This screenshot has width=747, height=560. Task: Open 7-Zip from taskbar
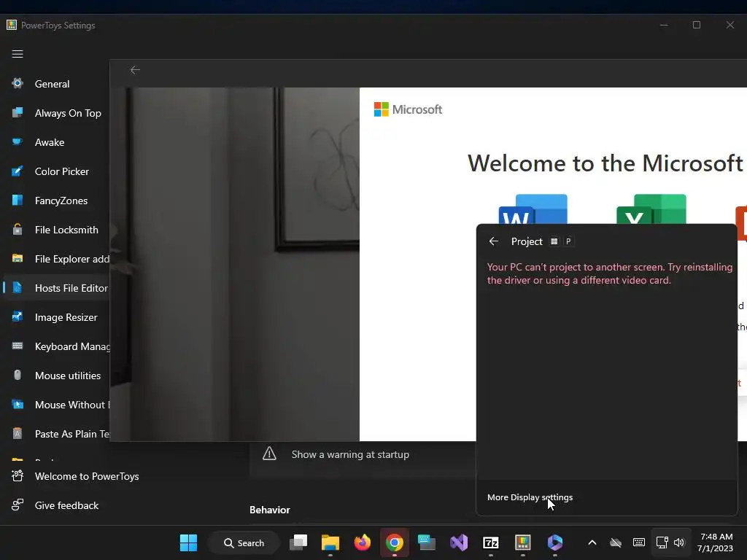tap(491, 542)
